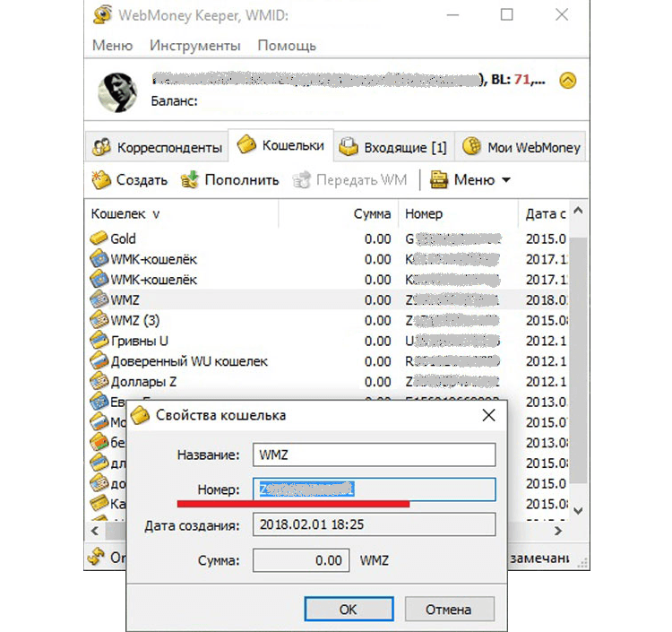Minimize the WebMoney Keeper window

(x=452, y=15)
